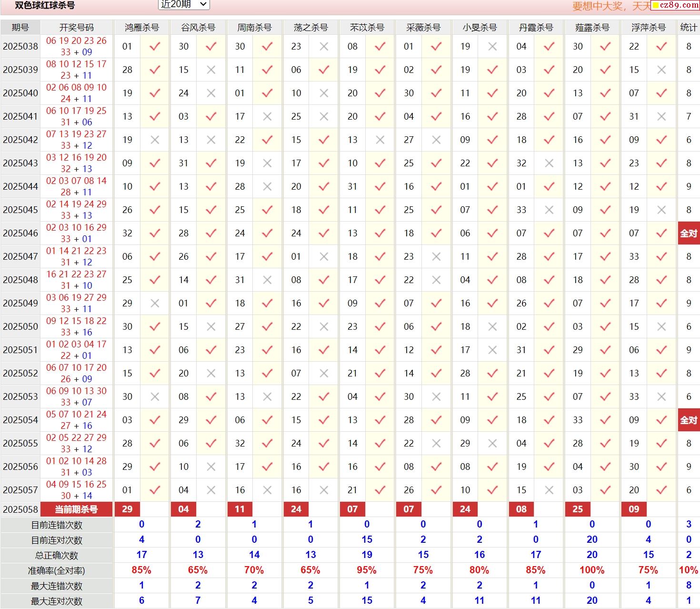Click the 全对 badge in row 2025054
Image resolution: width=700 pixels, height=609 pixels.
click(689, 420)
